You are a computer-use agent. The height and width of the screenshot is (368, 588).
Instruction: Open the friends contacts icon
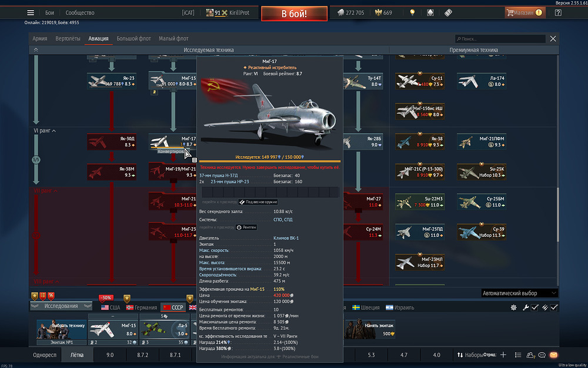(531, 355)
